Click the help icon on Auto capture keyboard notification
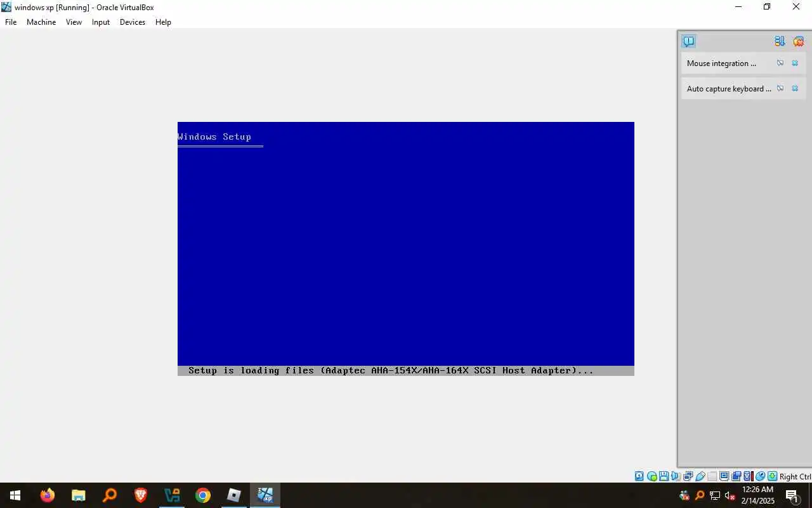This screenshot has height=508, width=812. [x=780, y=88]
